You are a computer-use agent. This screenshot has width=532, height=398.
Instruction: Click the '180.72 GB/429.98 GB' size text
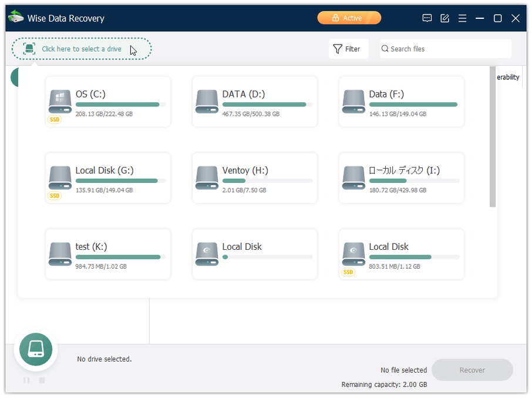pyautogui.click(x=398, y=190)
